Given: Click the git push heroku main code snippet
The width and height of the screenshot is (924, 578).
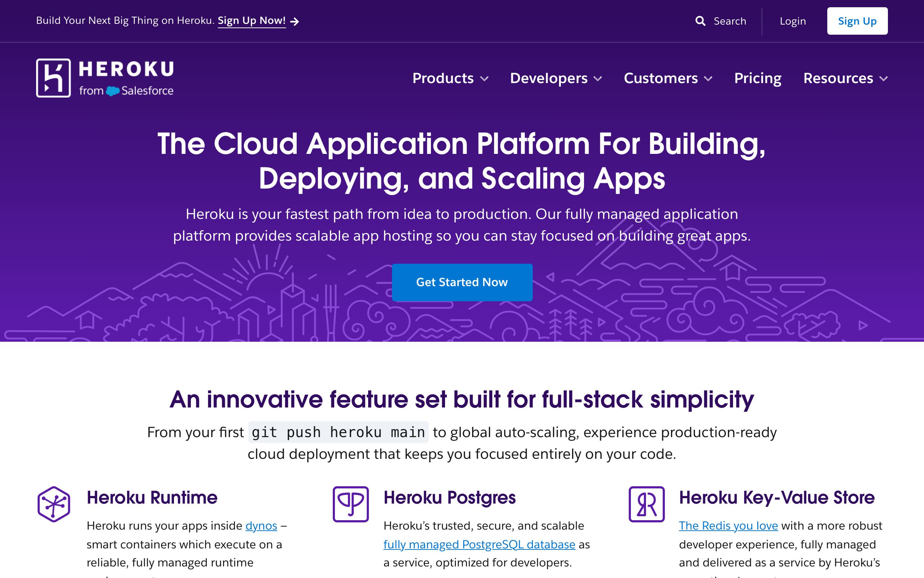Looking at the screenshot, I should (338, 432).
